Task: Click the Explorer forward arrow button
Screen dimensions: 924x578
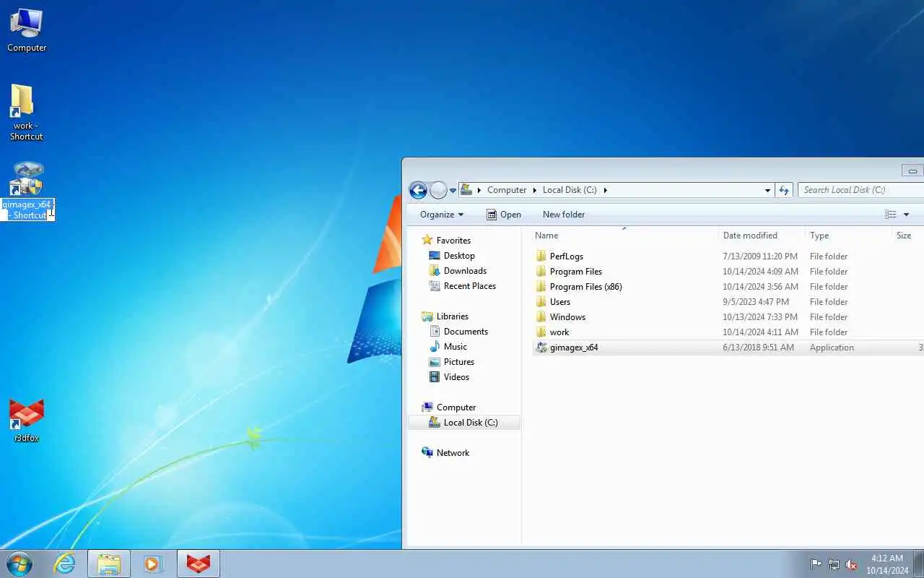Action: tap(438, 190)
